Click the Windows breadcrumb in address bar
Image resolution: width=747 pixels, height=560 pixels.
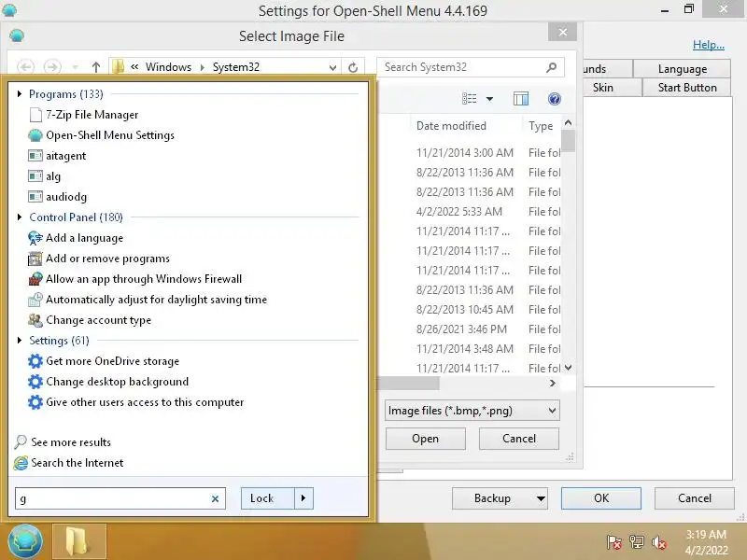click(168, 67)
